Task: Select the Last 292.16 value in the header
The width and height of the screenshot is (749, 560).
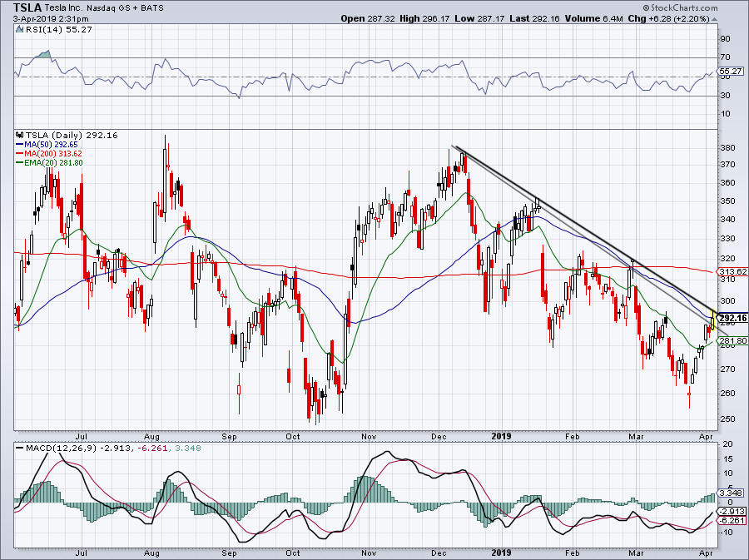Action: click(x=535, y=19)
